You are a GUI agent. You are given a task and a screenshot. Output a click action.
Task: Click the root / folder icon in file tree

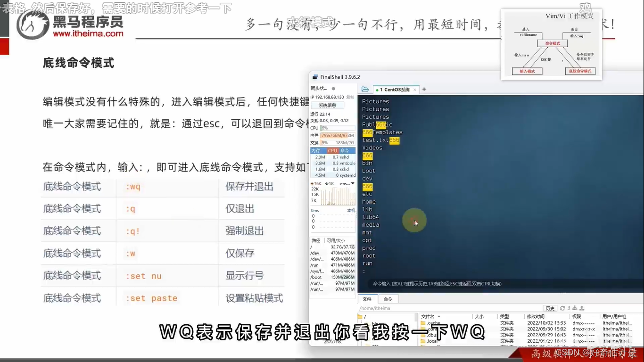pyautogui.click(x=360, y=316)
